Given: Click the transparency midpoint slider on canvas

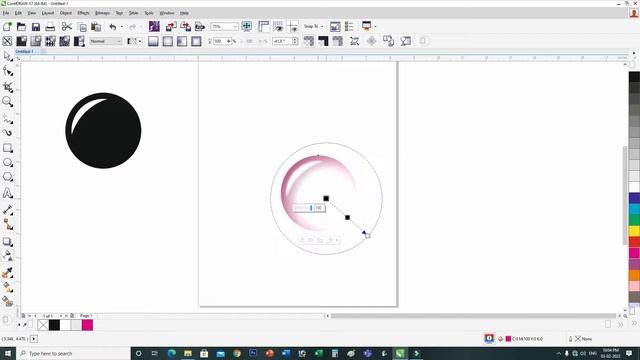Looking at the screenshot, I should 347,218.
